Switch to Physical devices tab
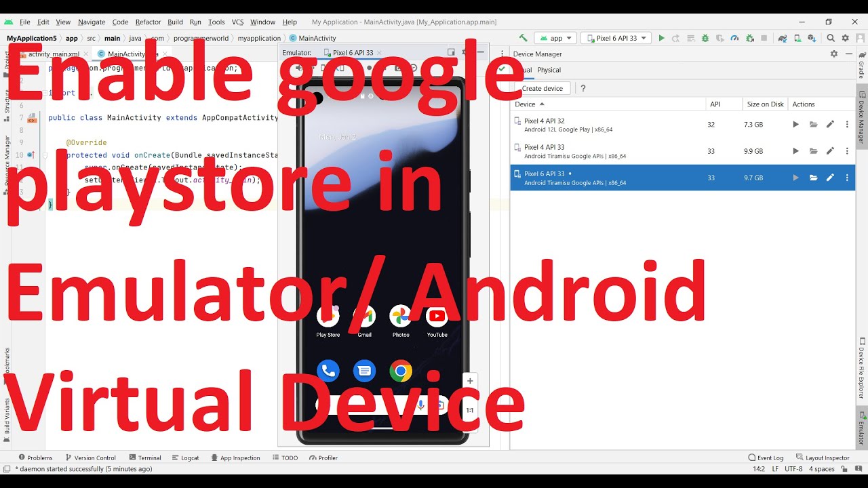This screenshot has height=488, width=868. 549,70
